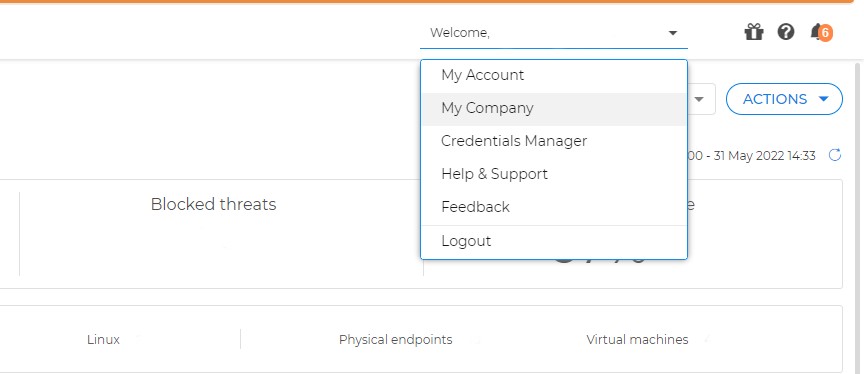Click the orange notification count badge
The image size is (864, 374).
coord(825,33)
